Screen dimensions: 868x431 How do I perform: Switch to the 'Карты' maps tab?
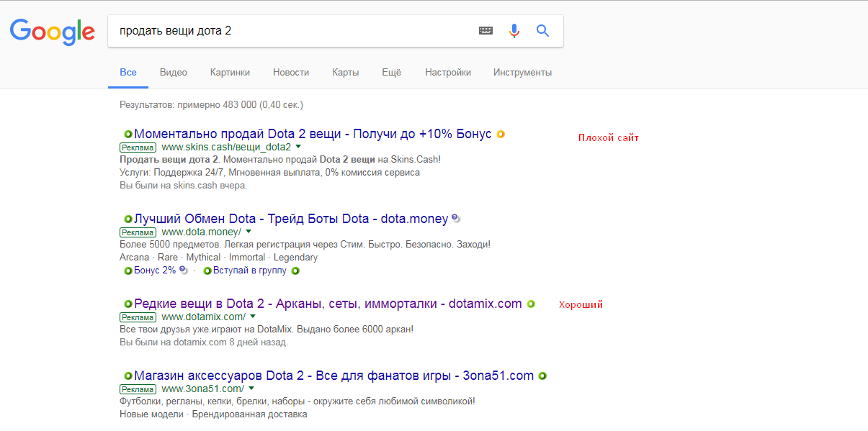345,72
